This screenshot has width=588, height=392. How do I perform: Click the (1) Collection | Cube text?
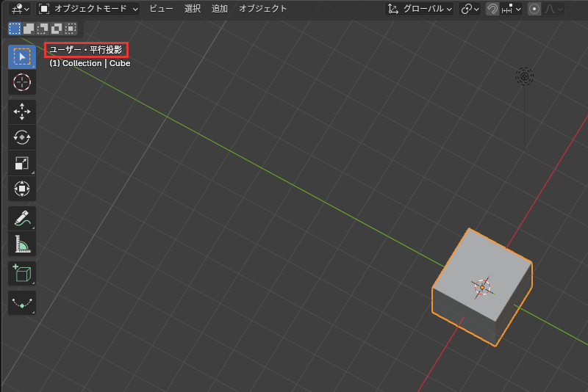click(x=90, y=63)
